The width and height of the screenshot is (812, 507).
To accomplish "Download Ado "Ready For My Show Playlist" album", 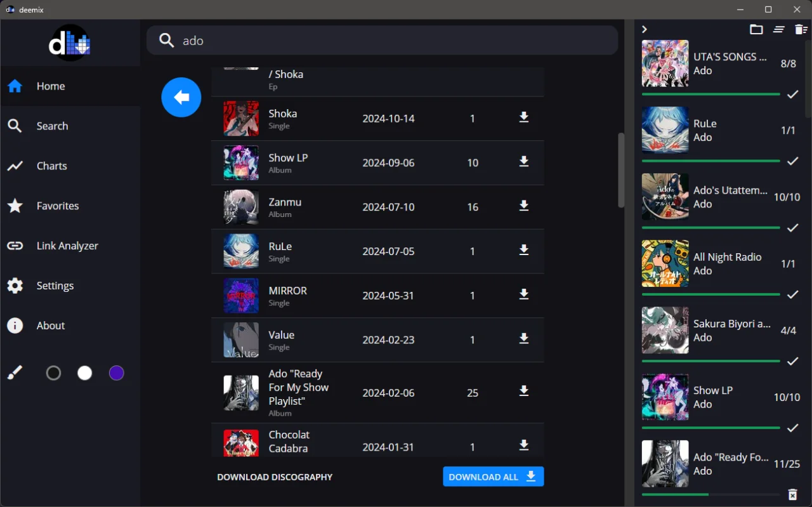I will click(x=524, y=392).
